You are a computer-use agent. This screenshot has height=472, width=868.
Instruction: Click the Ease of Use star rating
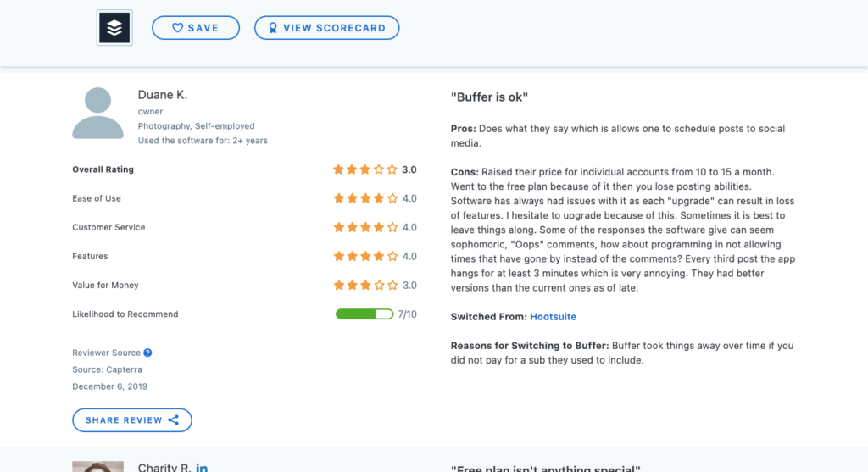[x=365, y=198]
